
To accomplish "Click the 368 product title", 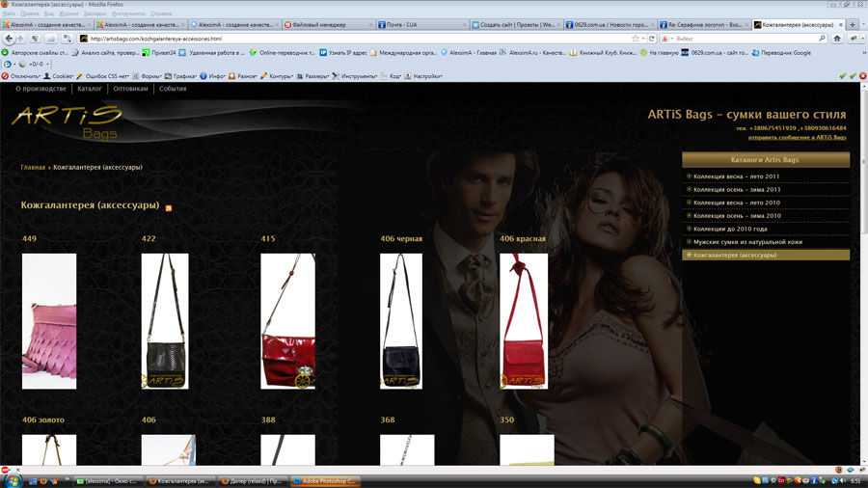I will pos(388,420).
